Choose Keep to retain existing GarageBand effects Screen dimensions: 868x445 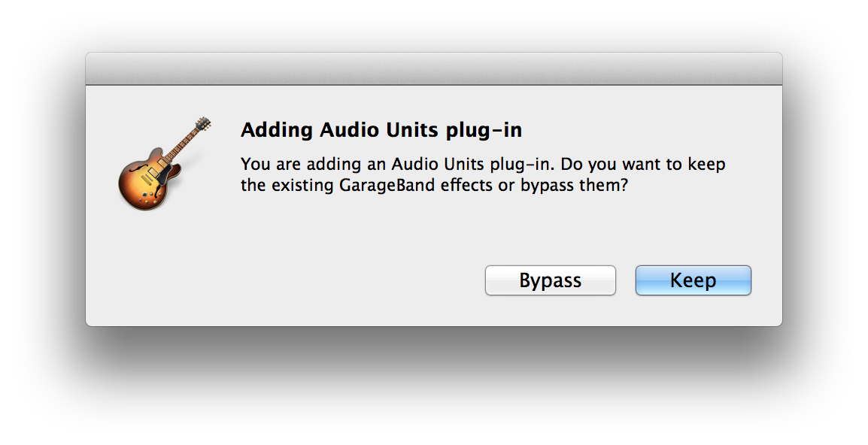tap(693, 280)
